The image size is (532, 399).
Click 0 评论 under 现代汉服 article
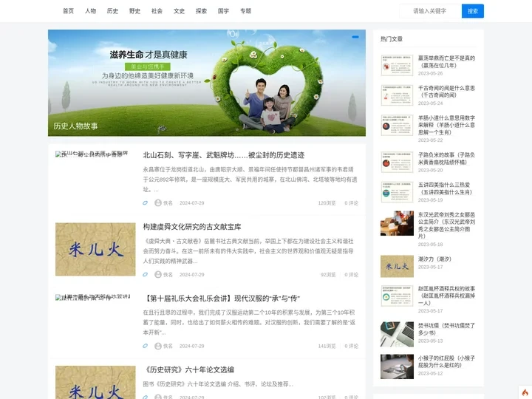point(351,346)
